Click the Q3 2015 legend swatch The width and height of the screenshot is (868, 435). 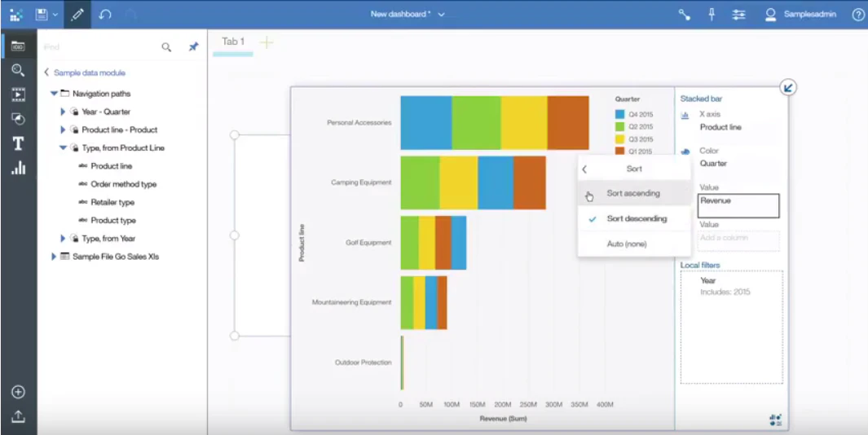(x=620, y=139)
